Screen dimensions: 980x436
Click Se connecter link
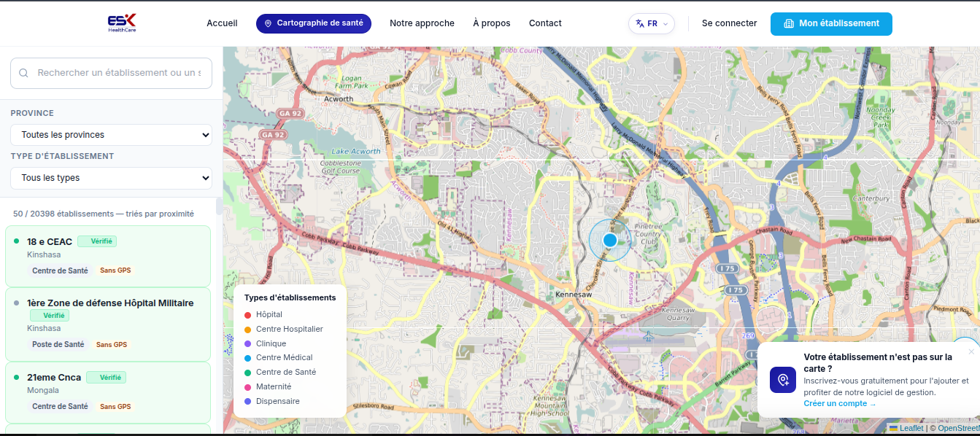coord(730,23)
